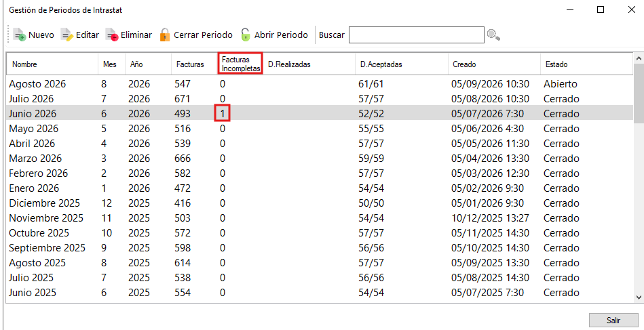This screenshot has width=644, height=330.
Task: Click date 05/09/2026 10:30
Action: (x=490, y=84)
